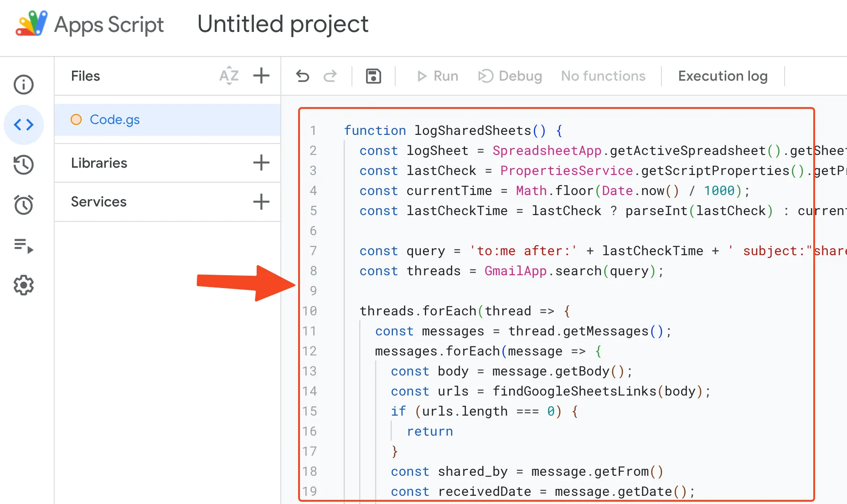Open project history clock-arrow icon
The image size is (847, 504).
[24, 165]
